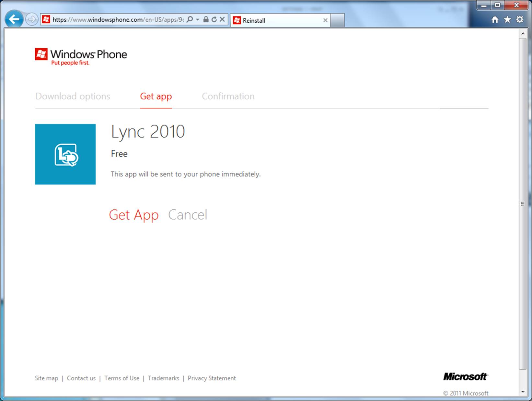Viewport: 532px width, 401px height.
Task: Click the © 2011 Microsoft copyright text
Action: [466, 393]
